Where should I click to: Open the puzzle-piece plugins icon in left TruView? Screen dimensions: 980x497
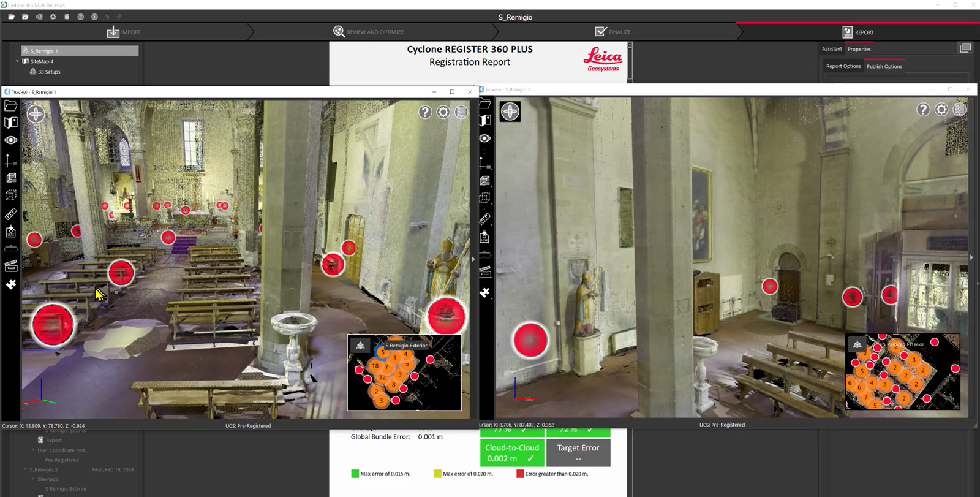click(10, 284)
